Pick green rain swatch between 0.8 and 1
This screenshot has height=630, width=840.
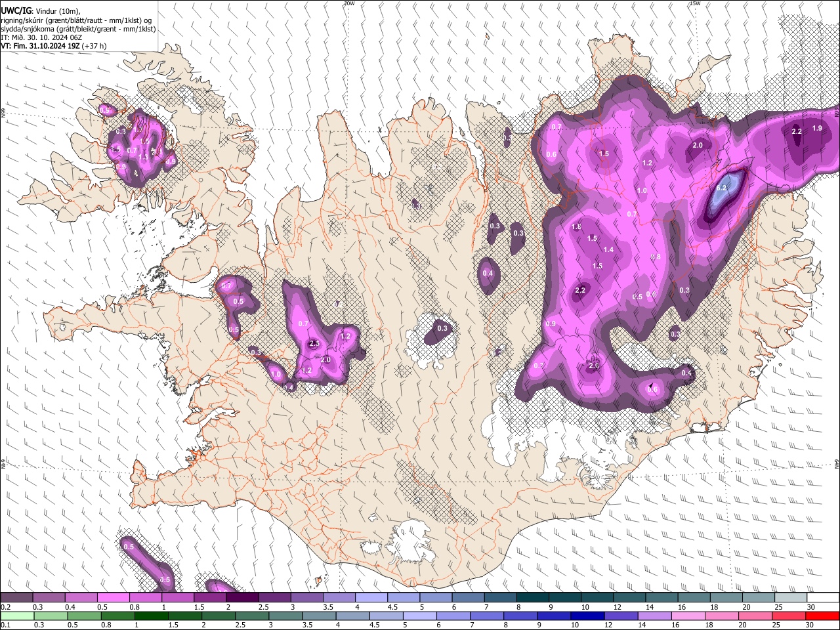(117, 616)
